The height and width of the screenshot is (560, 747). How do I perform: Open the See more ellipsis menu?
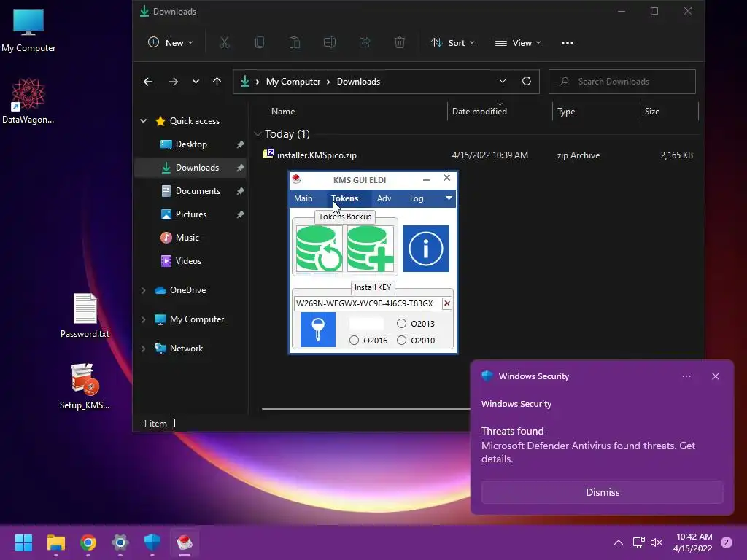[x=567, y=43]
